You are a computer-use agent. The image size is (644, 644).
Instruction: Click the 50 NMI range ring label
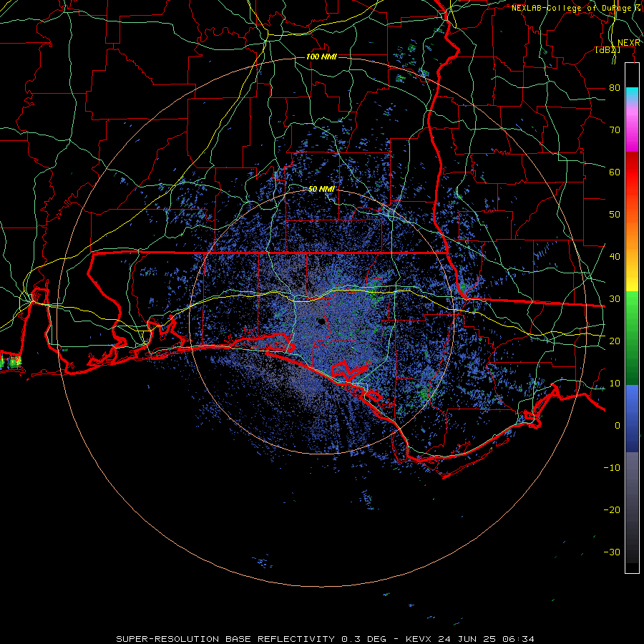click(321, 190)
